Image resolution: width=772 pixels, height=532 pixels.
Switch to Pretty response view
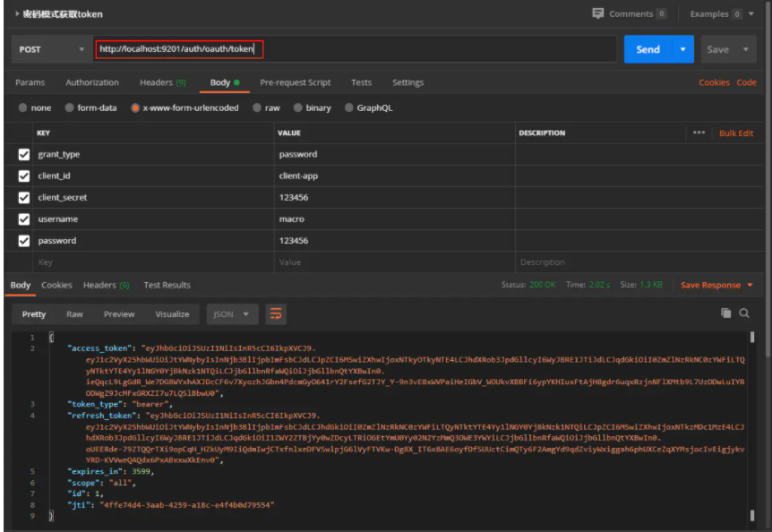click(x=33, y=314)
